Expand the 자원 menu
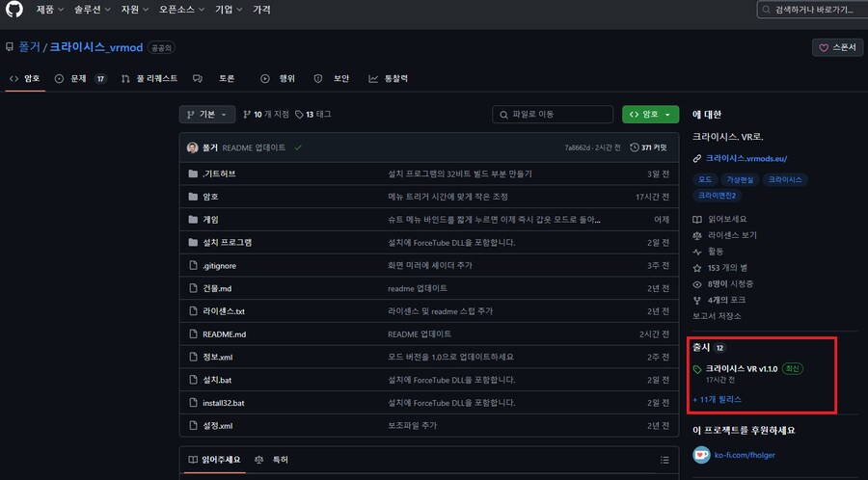The image size is (868, 480). click(x=134, y=10)
